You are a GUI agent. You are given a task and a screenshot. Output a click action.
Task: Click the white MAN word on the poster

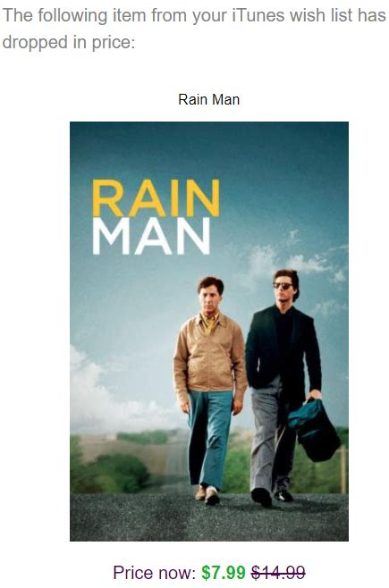[151, 237]
